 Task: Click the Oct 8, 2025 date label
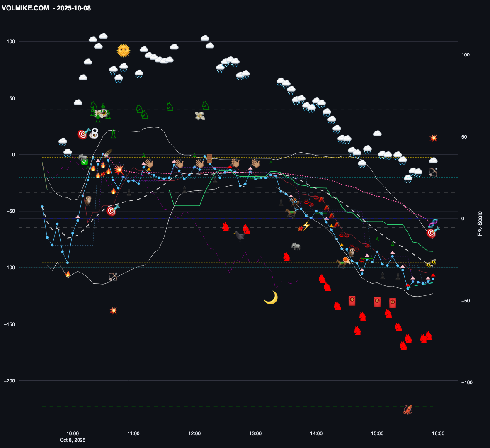point(73,440)
